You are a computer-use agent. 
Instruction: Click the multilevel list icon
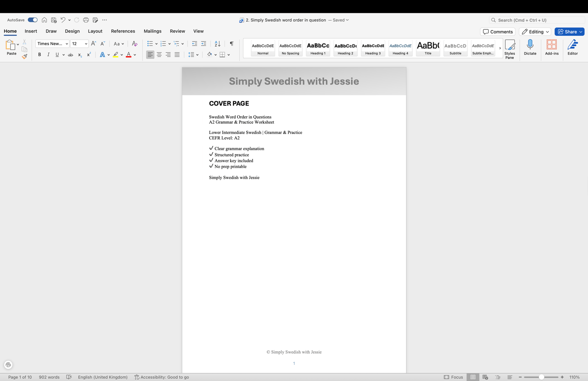tap(176, 44)
